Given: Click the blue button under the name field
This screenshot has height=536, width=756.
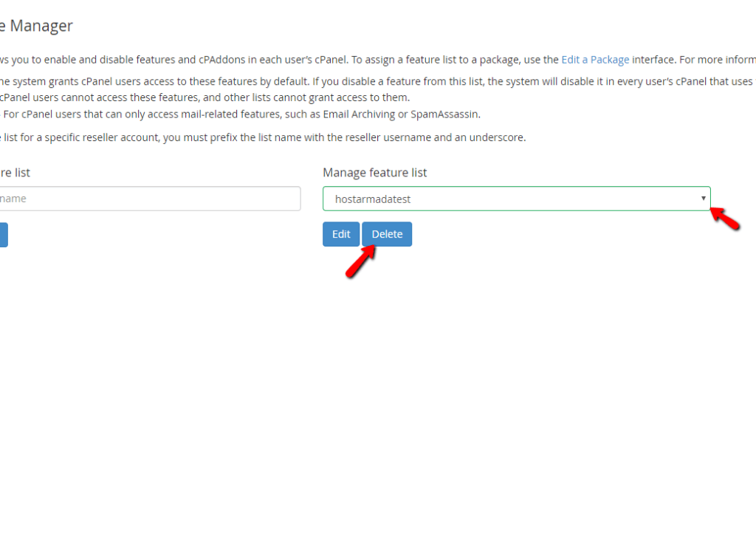Looking at the screenshot, I should (4, 235).
